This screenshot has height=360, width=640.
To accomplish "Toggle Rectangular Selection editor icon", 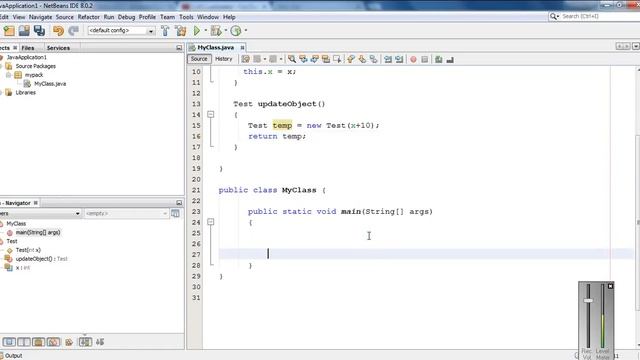I will tap(337, 59).
